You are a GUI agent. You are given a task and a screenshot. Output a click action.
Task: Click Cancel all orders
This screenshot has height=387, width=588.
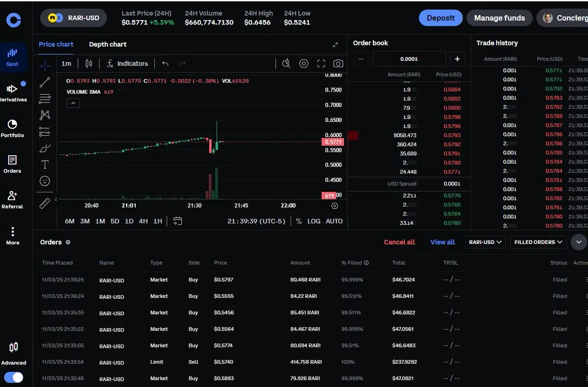[399, 242]
